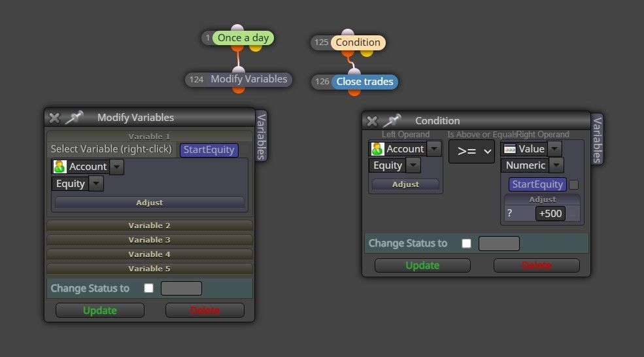
Task: Click Account person icon in Condition left operand
Action: pos(377,148)
